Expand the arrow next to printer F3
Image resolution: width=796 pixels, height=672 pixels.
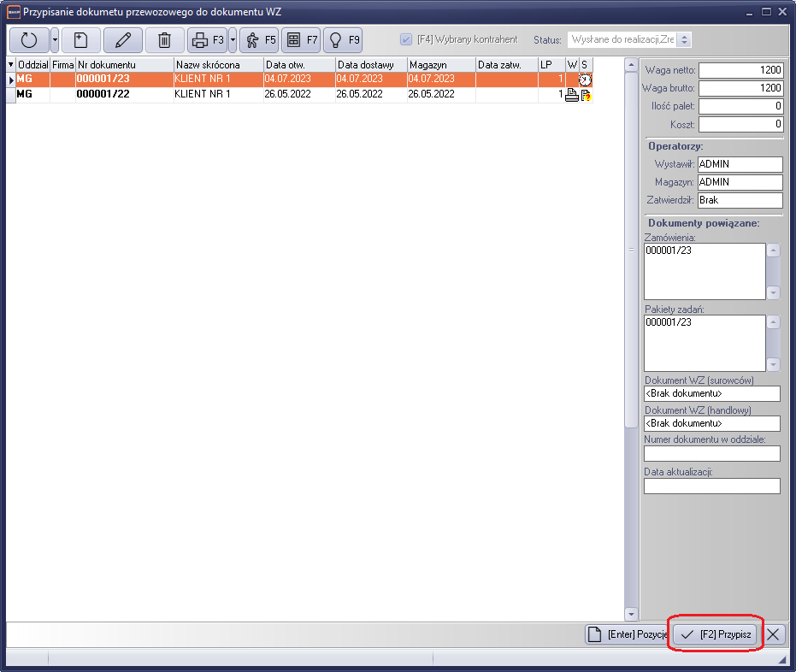233,40
